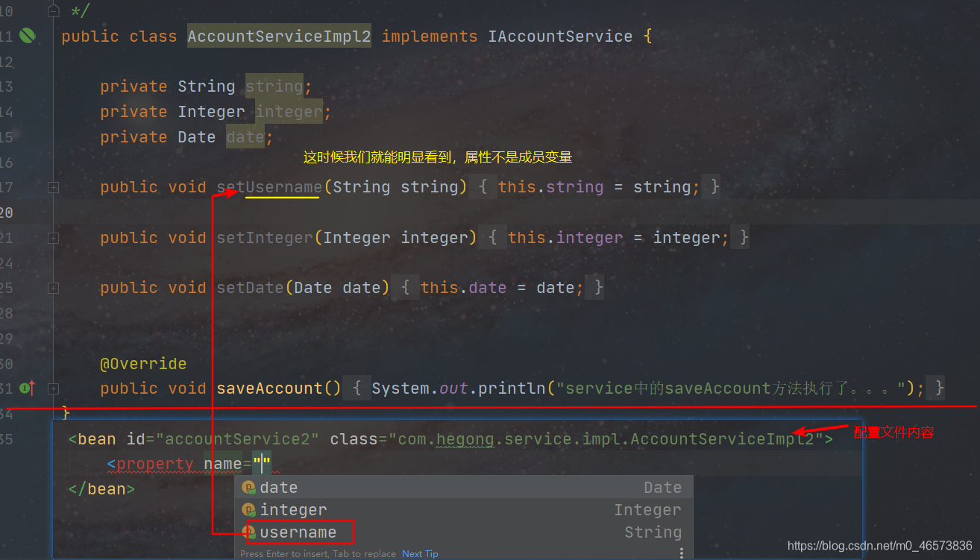Image resolution: width=980 pixels, height=560 pixels.
Task: Choose the username completion suggestion
Action: tap(464, 532)
